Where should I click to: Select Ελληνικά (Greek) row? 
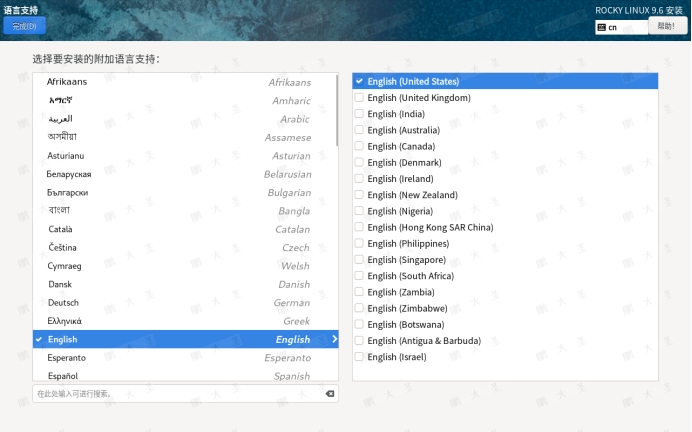click(184, 321)
